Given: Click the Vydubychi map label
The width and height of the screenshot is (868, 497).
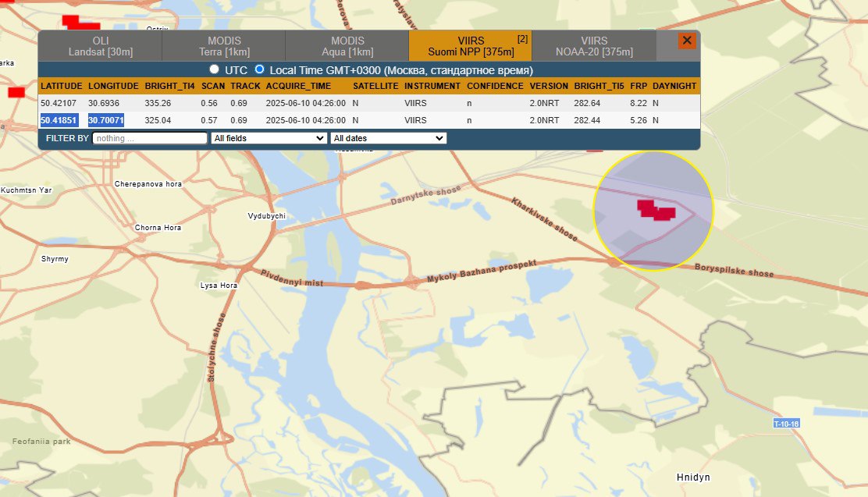Looking at the screenshot, I should 267,216.
